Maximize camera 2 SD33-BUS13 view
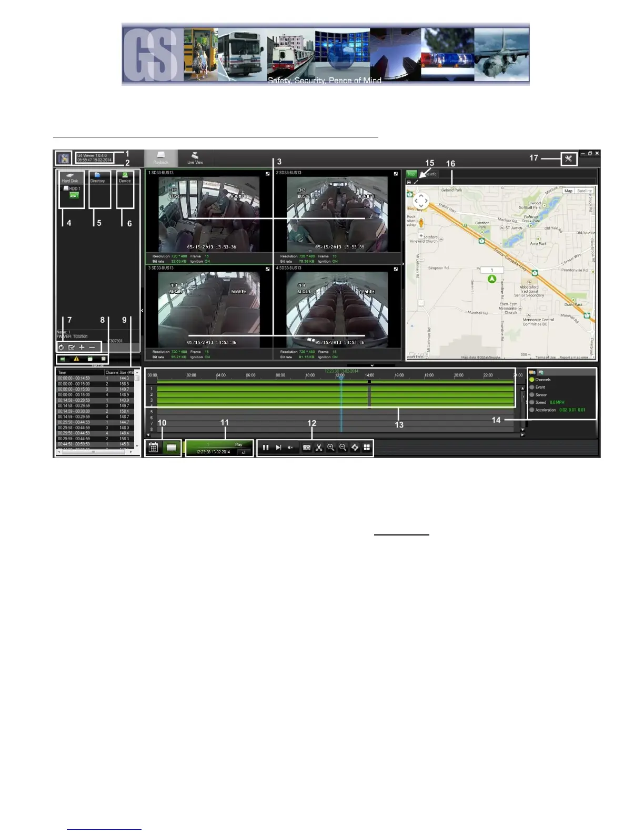The width and height of the screenshot is (644, 834). tap(396, 173)
